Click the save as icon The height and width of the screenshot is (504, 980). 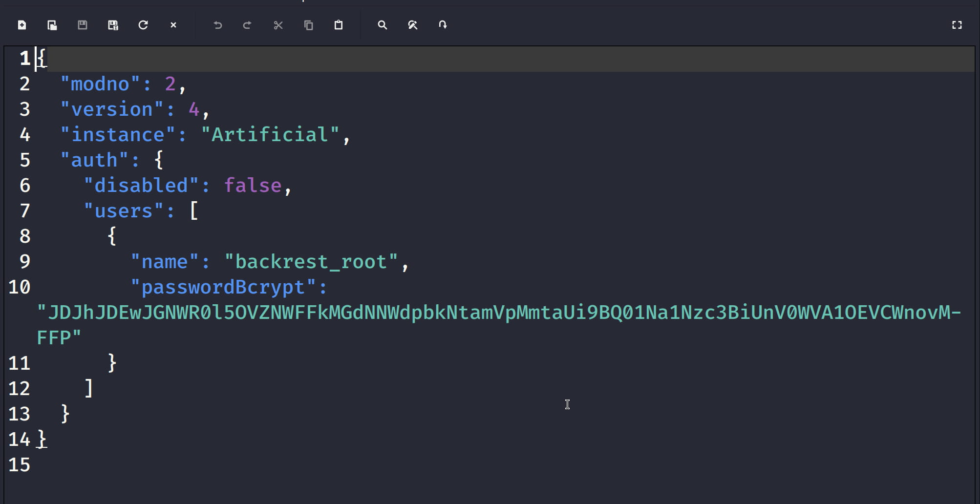[x=113, y=25]
